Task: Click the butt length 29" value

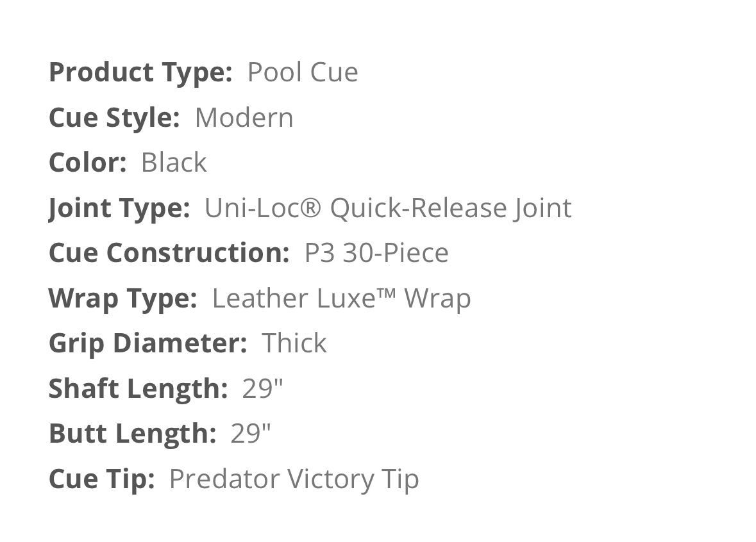Action: point(251,434)
